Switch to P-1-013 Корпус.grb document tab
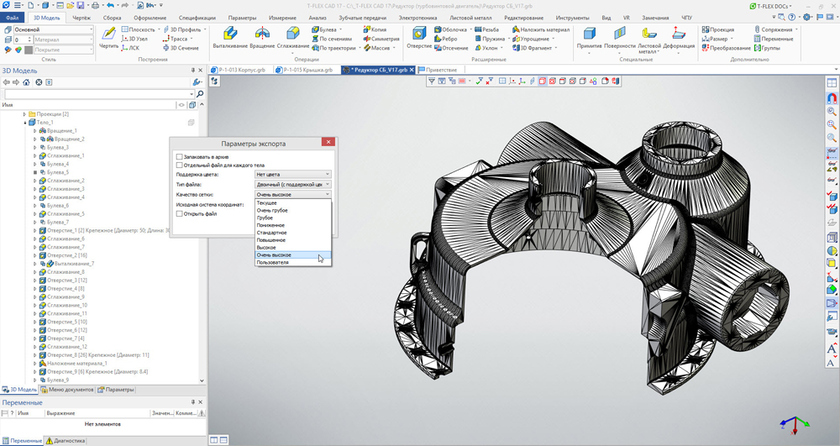This screenshot has height=446, width=840. (241, 70)
